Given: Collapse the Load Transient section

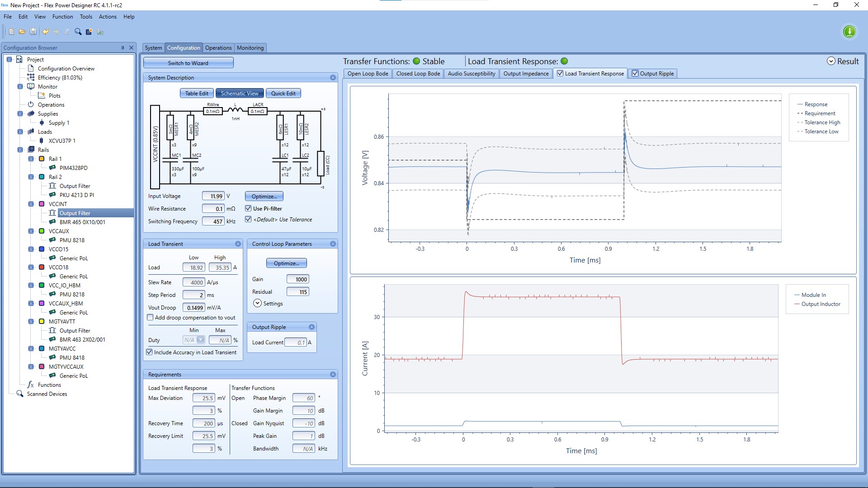Looking at the screenshot, I should pyautogui.click(x=238, y=244).
